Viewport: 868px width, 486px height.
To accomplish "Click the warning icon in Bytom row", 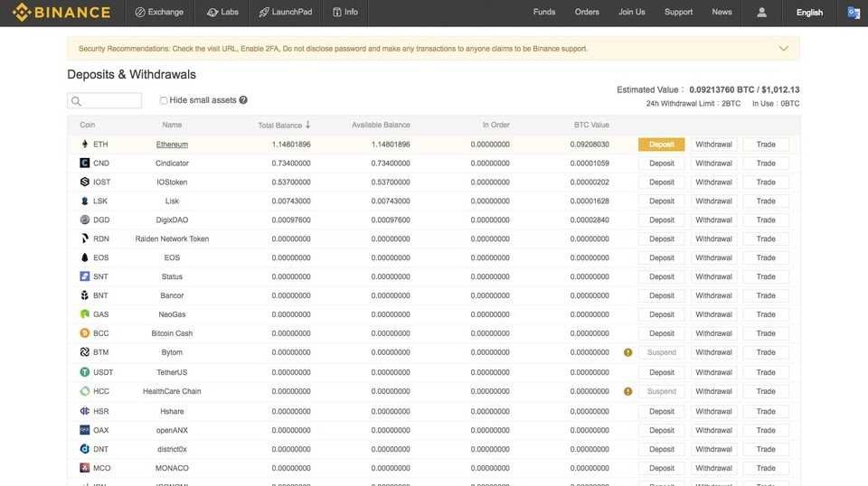I will (x=627, y=352).
